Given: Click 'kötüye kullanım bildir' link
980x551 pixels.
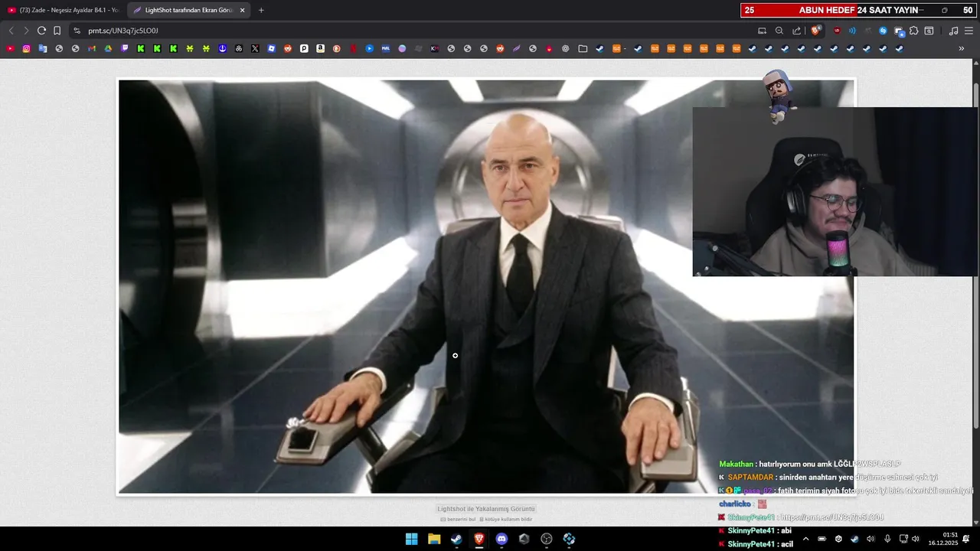Looking at the screenshot, I should click(x=505, y=519).
